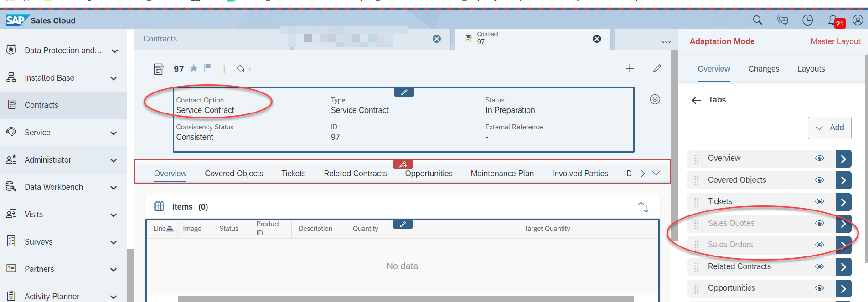Viewport: 868px width, 302px height.
Task: Add a tag to contract 97
Action: (x=244, y=69)
